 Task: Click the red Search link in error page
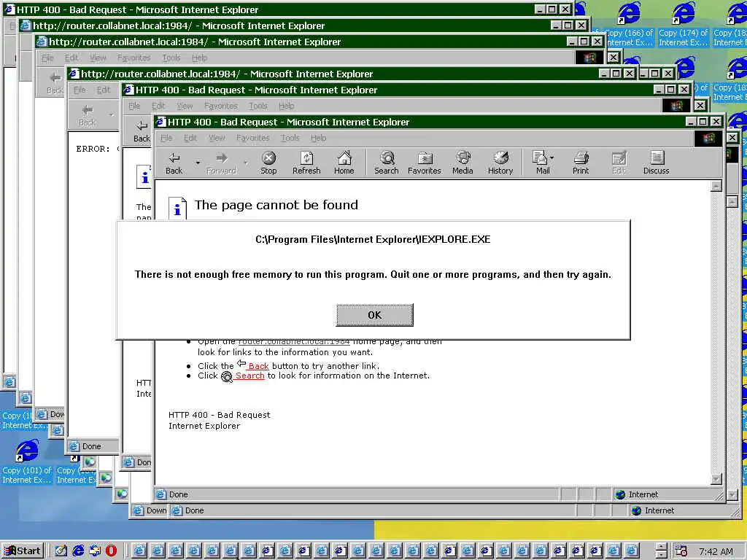point(249,376)
